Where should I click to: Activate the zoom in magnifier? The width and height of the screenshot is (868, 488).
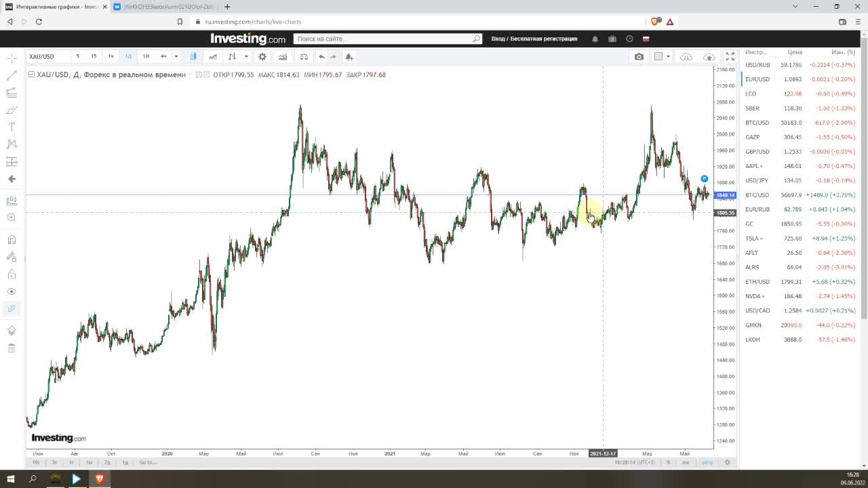12,218
